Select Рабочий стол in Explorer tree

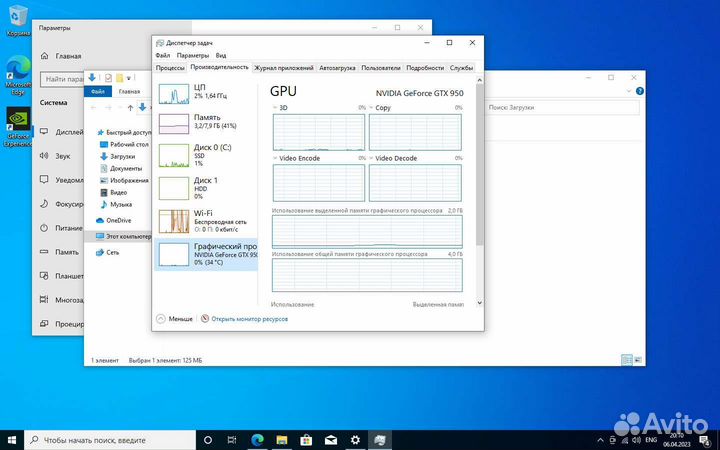[x=124, y=144]
